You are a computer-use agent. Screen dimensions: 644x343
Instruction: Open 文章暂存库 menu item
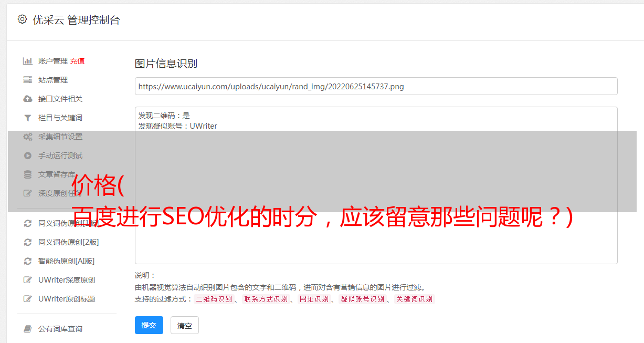[x=57, y=174]
